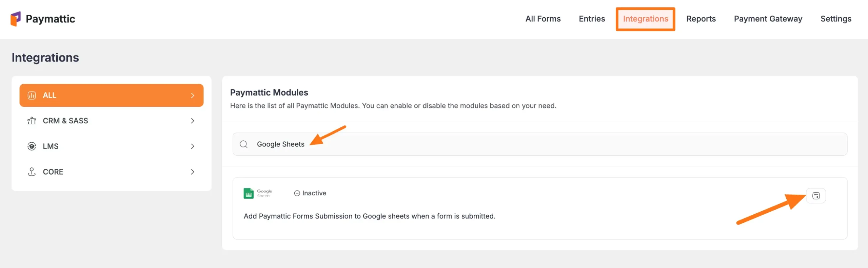Click the LMS category icon
Image resolution: width=868 pixels, height=268 pixels.
pos(32,146)
